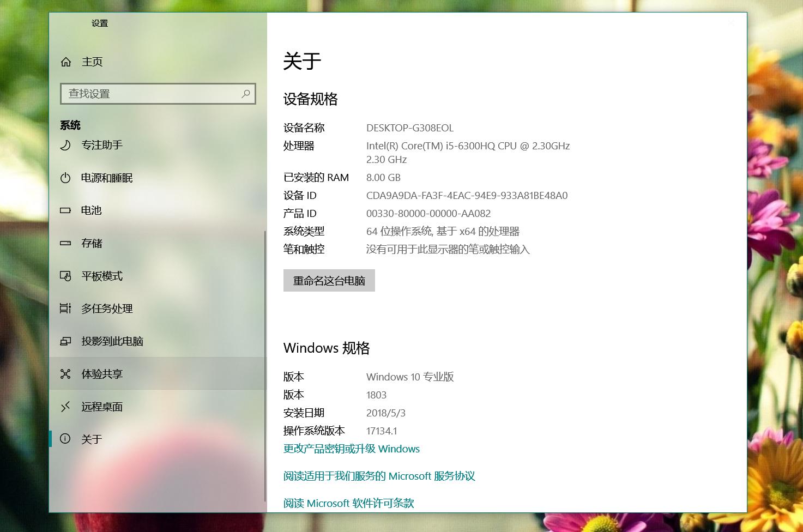This screenshot has width=803, height=532.
Task: Click the 存储 storage drive icon
Action: coord(65,243)
